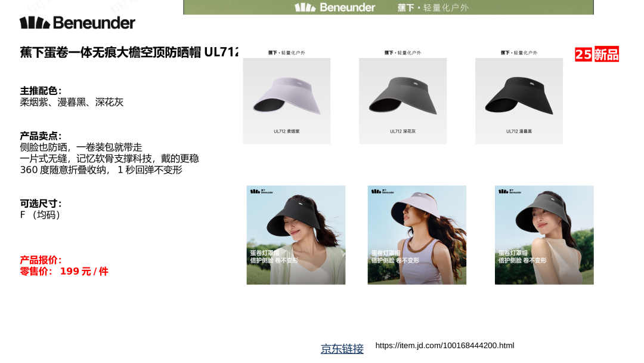Open model photo wearing gray visor, beige top
644x363 pixels.
point(544,235)
